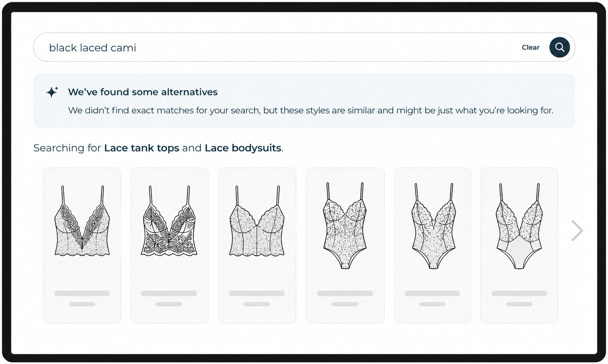This screenshot has width=608, height=364.
Task: Click the sparkle icon beside alternatives heading
Action: pyautogui.click(x=52, y=92)
